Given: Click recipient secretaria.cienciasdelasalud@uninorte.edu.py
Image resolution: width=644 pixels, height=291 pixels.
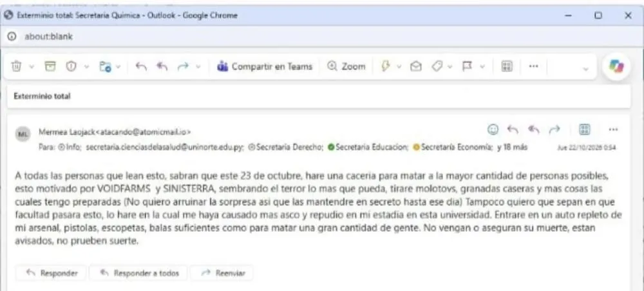Looking at the screenshot, I should point(165,147).
